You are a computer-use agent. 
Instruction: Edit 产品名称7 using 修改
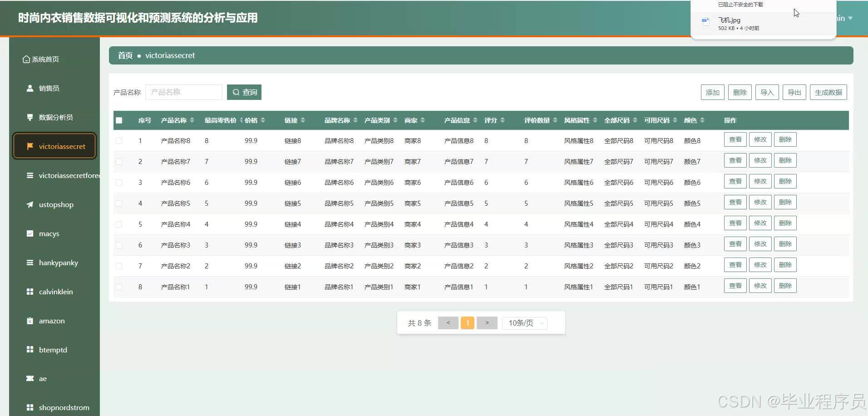760,161
